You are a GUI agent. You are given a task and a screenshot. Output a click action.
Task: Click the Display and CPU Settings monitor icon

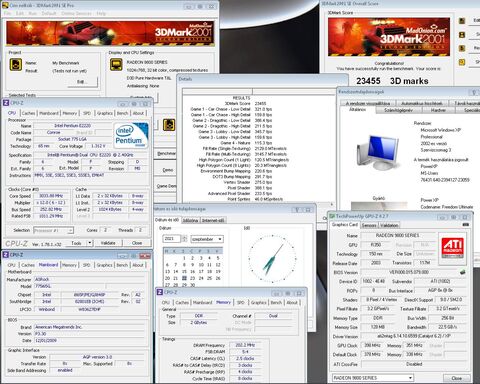[116, 65]
